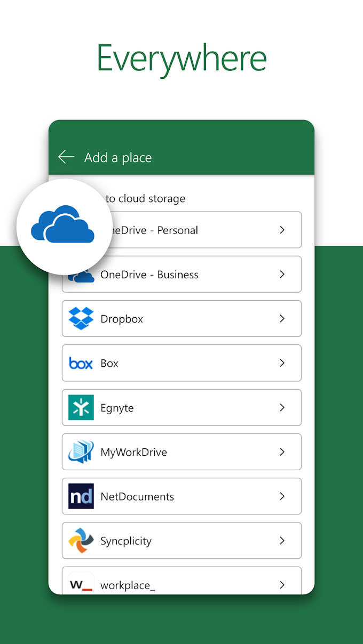Click the cloud storage section heading
363x644 pixels.
(x=145, y=199)
